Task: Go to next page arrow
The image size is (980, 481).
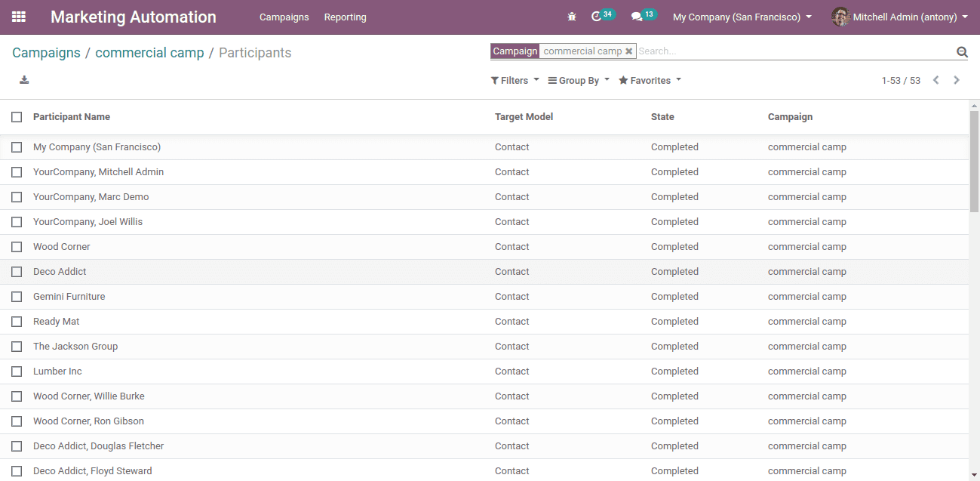Action: (957, 80)
